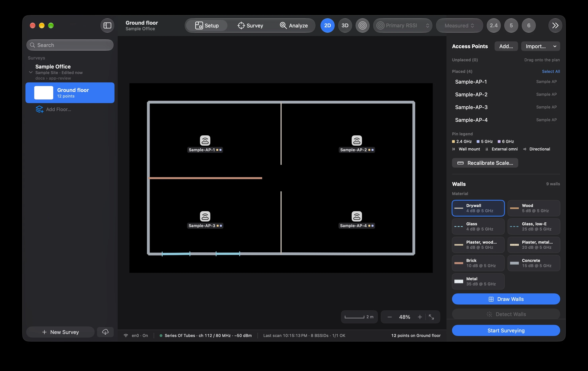Click the fit-to-window arrows icon
588x371 pixels.
(x=432, y=317)
